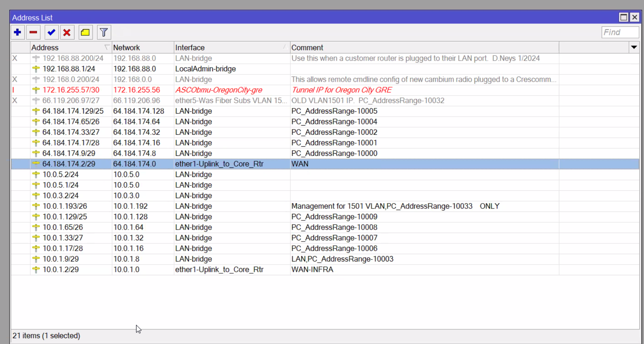Click comment 'Tunnel IP for Oregon City GRE'

pos(342,90)
